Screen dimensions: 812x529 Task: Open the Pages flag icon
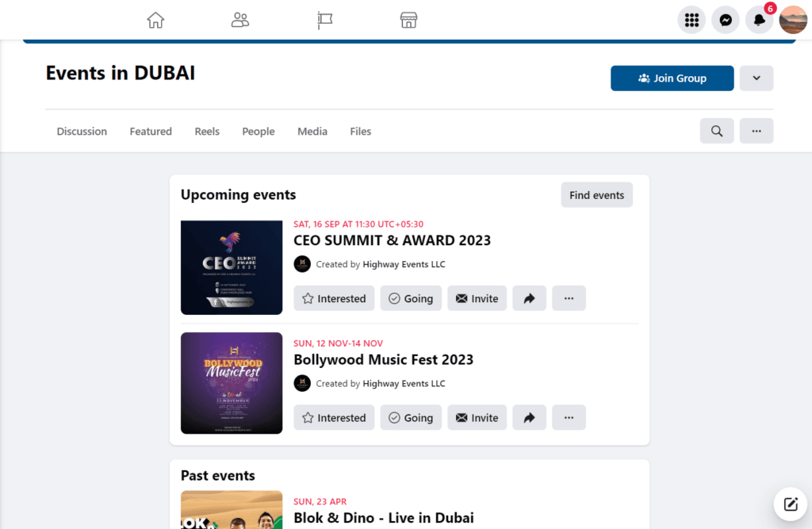[x=324, y=20]
